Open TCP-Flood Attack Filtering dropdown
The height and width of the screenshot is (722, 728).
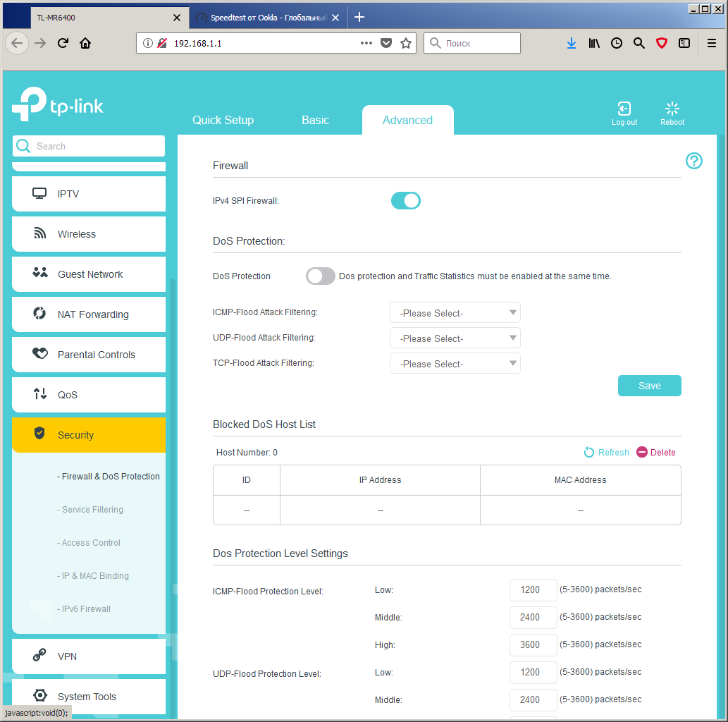click(455, 363)
